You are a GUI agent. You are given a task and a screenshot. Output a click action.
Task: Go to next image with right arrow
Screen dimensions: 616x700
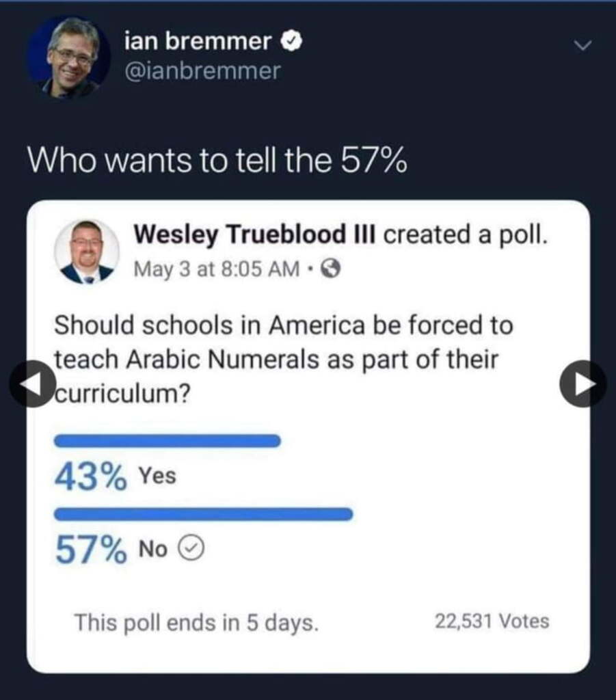tap(582, 383)
